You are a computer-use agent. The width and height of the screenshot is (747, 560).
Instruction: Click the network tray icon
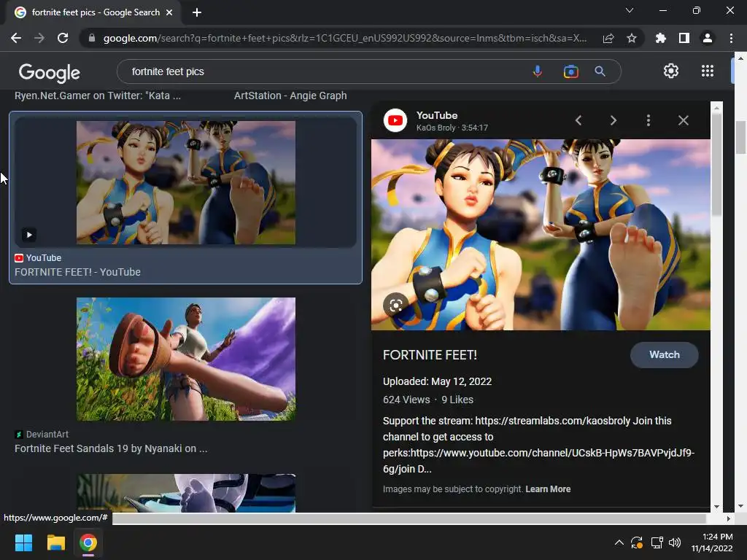[x=657, y=542]
